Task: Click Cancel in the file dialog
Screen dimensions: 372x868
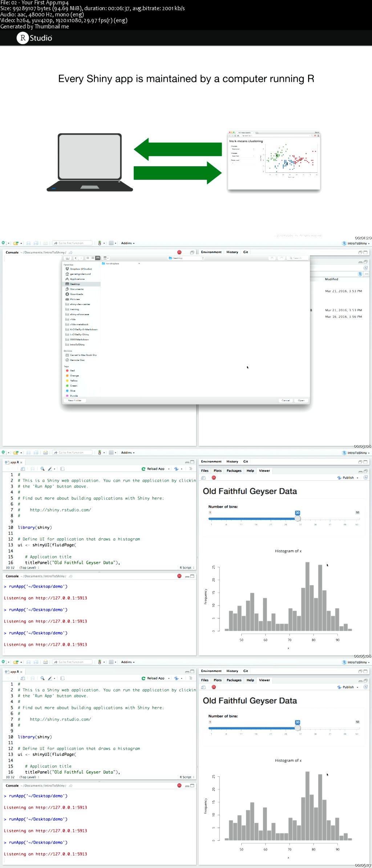Action: pyautogui.click(x=286, y=400)
